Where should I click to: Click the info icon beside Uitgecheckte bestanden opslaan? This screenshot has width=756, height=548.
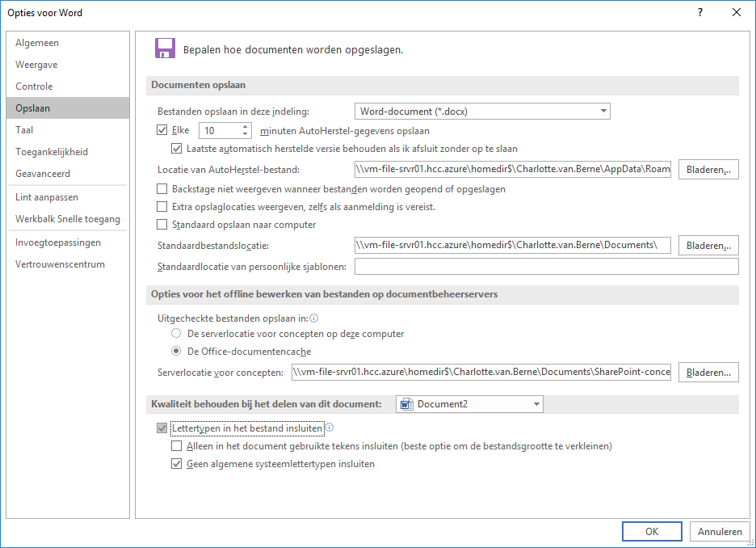pyautogui.click(x=314, y=318)
